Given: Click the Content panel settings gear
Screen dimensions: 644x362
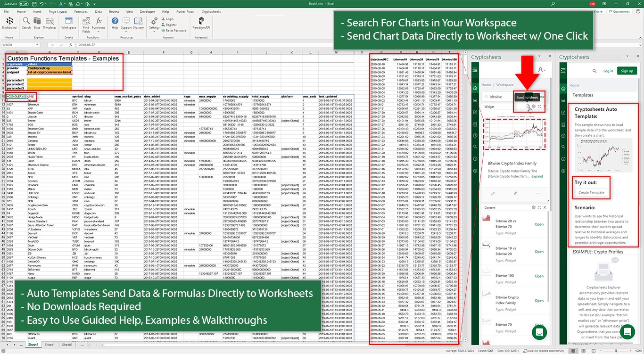Looking at the screenshot, I should pos(534,207).
